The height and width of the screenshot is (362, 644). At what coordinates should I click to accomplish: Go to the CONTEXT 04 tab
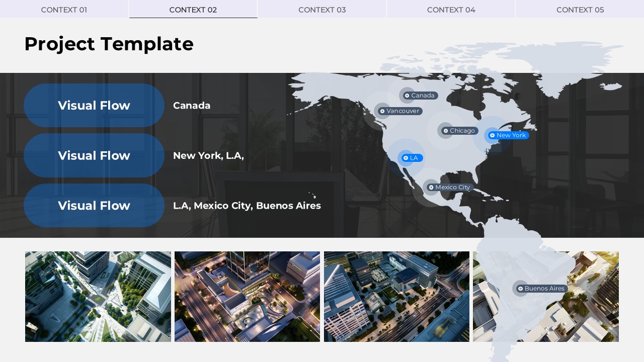(x=451, y=10)
